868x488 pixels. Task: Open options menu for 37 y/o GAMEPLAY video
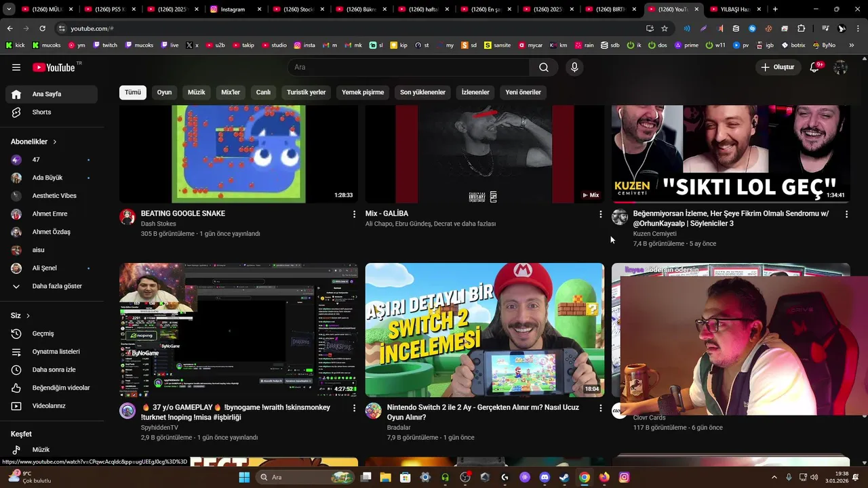pyautogui.click(x=354, y=408)
